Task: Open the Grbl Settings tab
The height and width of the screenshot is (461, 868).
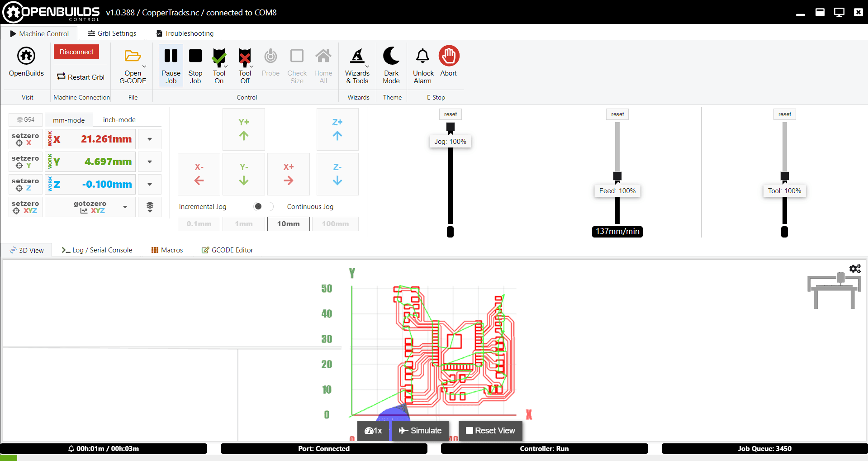Action: tap(112, 33)
